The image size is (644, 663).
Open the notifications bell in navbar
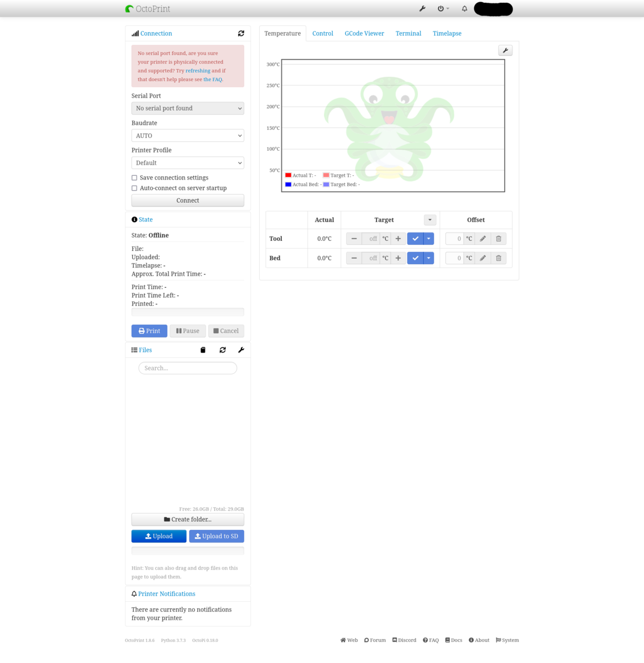[x=464, y=9]
